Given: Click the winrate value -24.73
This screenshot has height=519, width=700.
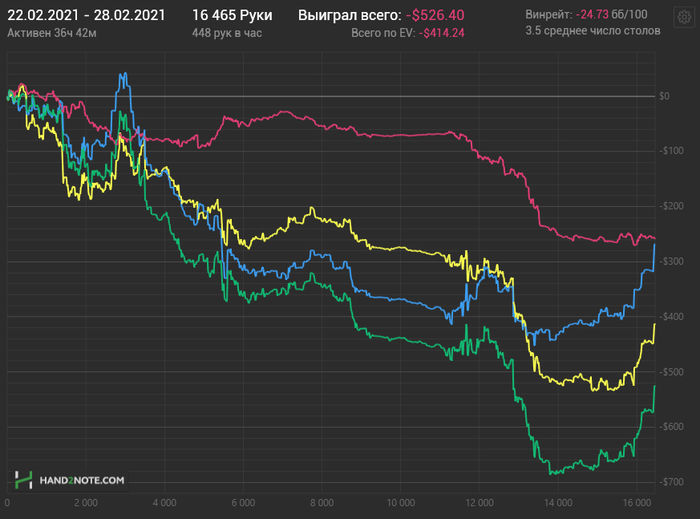Looking at the screenshot, I should coord(592,15).
